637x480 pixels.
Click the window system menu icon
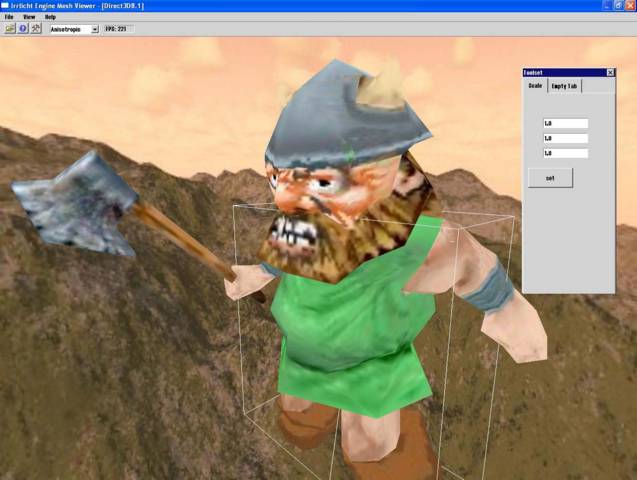coord(4,5)
